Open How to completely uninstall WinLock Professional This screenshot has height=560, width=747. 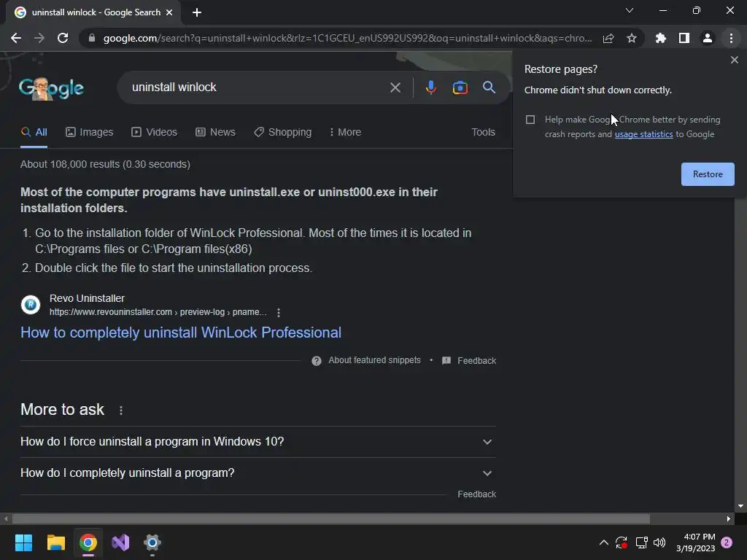tap(181, 332)
